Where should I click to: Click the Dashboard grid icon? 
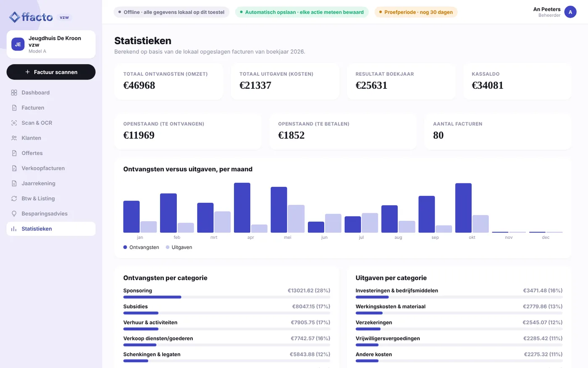[14, 93]
